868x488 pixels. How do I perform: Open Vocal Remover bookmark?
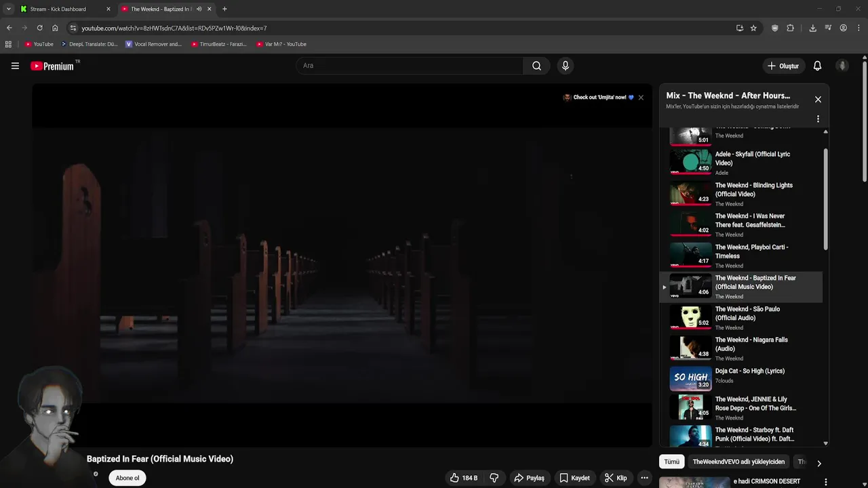[154, 44]
